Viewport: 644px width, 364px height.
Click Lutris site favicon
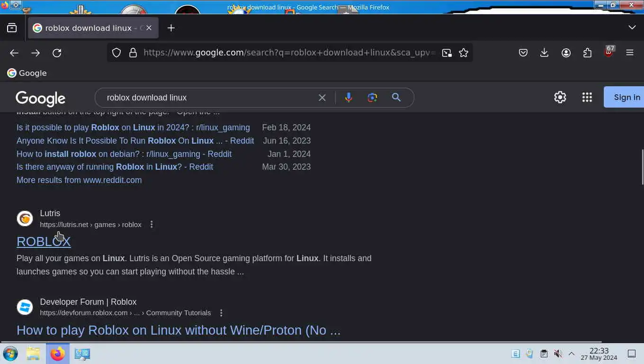(25, 218)
